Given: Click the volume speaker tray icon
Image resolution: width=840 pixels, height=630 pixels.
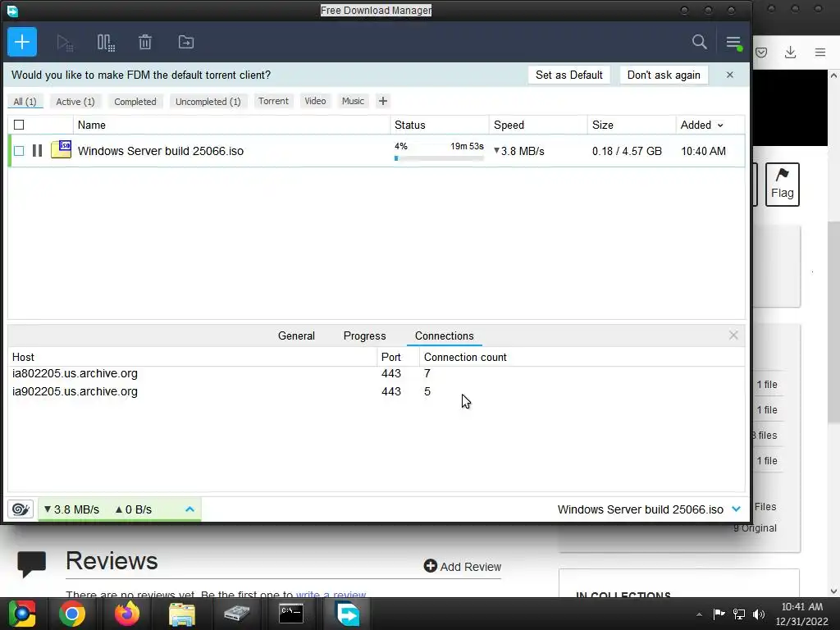Looking at the screenshot, I should 759,614.
